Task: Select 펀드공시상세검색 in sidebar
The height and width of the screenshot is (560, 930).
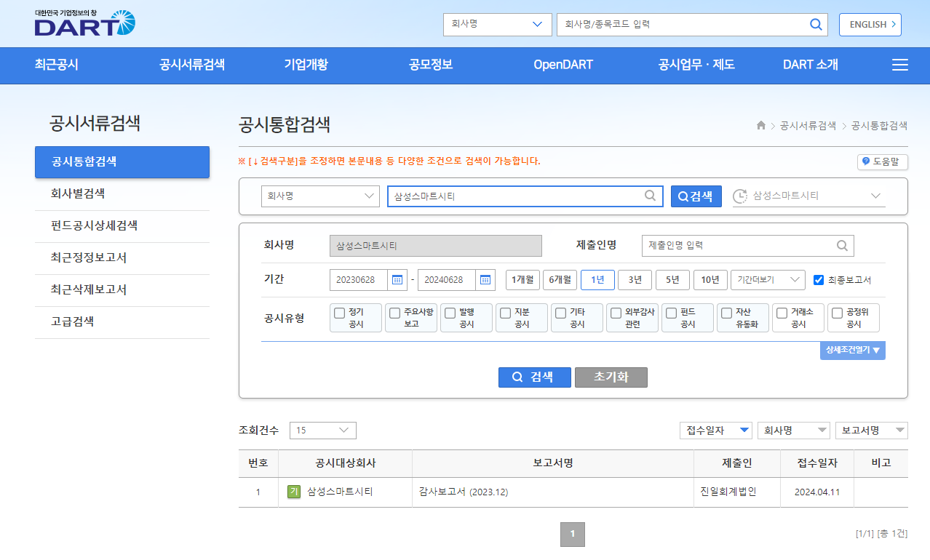Action: [x=122, y=226]
